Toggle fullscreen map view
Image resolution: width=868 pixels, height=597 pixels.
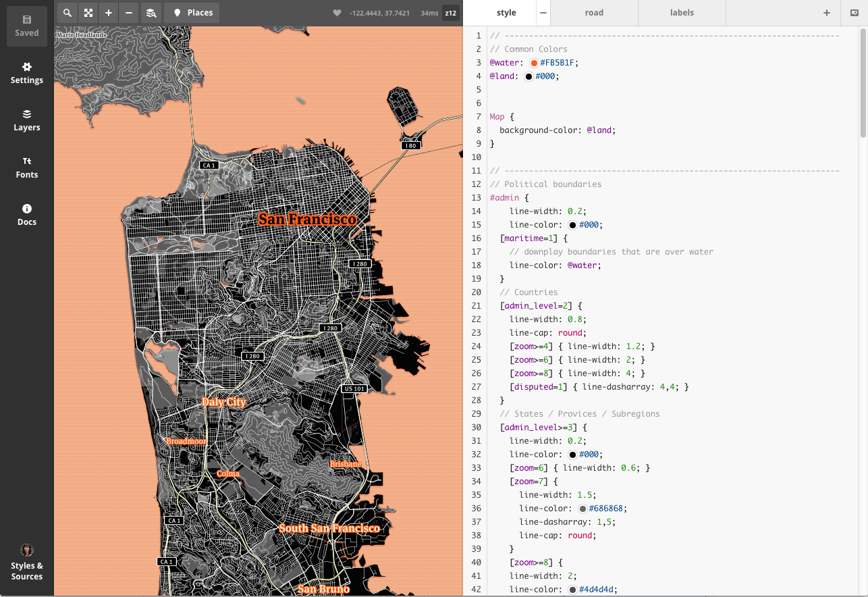88,13
